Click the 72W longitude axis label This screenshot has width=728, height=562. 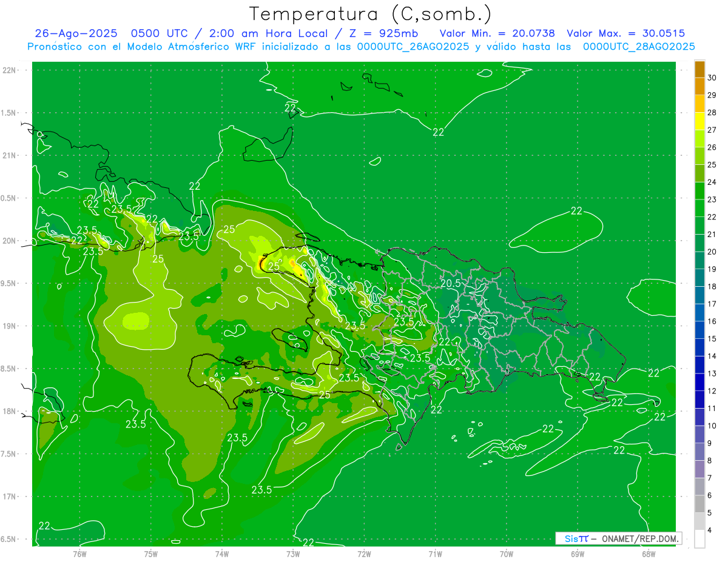364,554
